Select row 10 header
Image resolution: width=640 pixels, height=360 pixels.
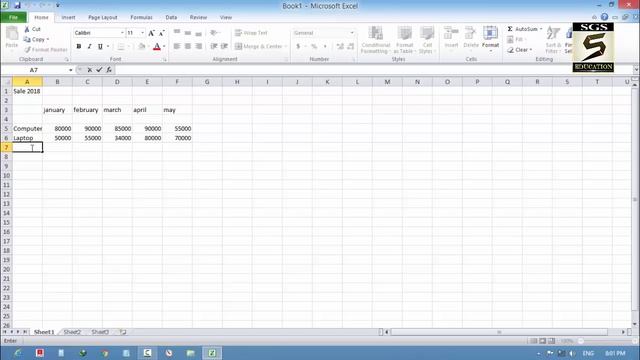point(6,176)
